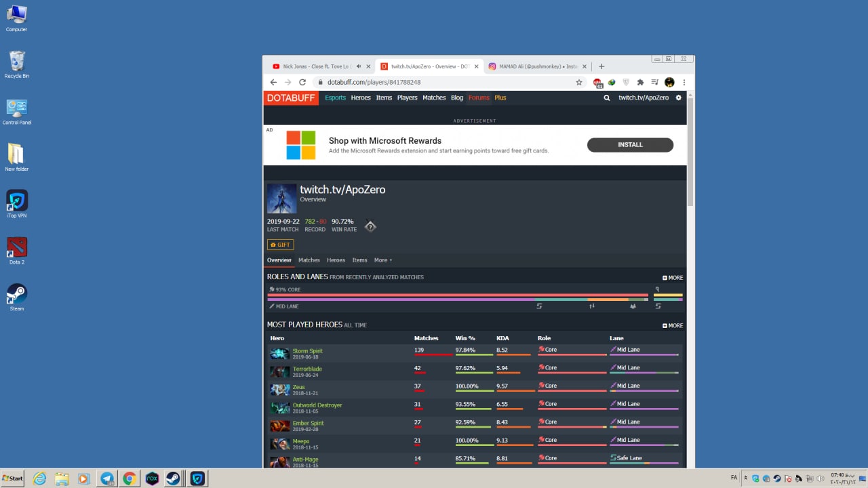This screenshot has width=868, height=488.
Task: Click the 93% Core role bar
Action: click(458, 296)
